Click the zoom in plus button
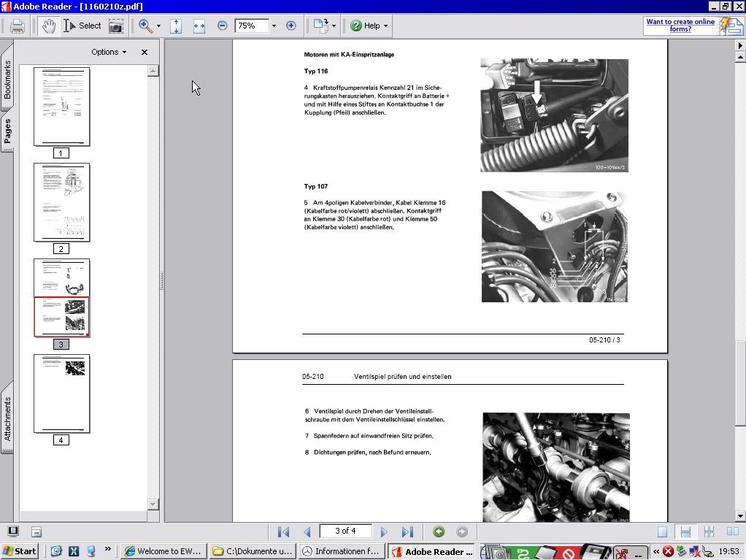 (x=291, y=26)
